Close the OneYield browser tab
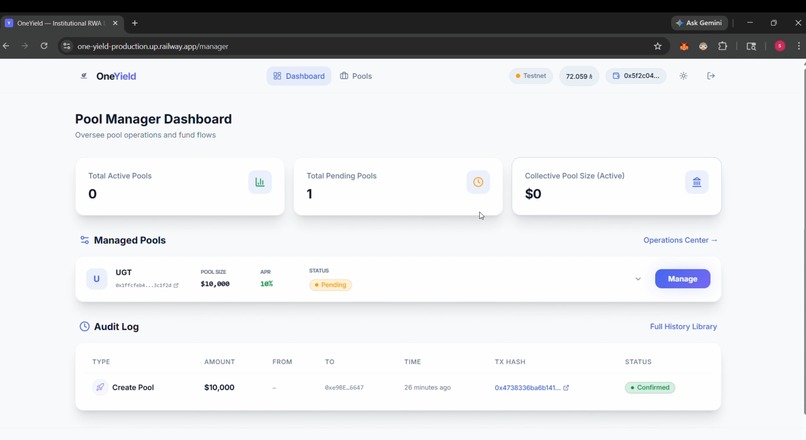 coord(115,23)
